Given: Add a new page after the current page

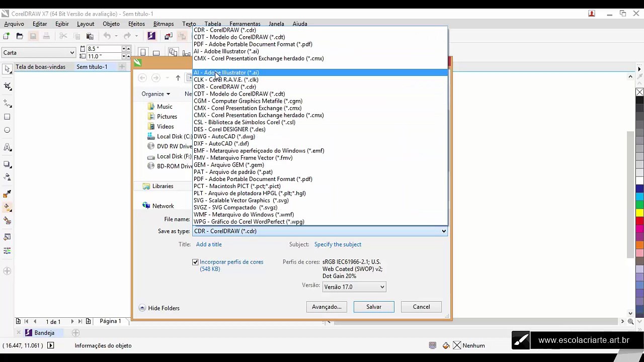Looking at the screenshot, I should pos(88,321).
